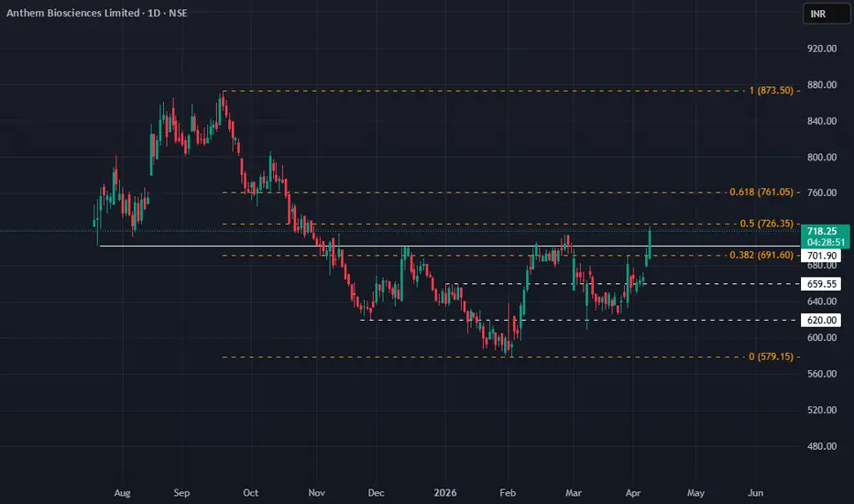Select the 0.618 (761.05) Fibonacci label
The width and height of the screenshot is (854, 504).
click(x=761, y=192)
